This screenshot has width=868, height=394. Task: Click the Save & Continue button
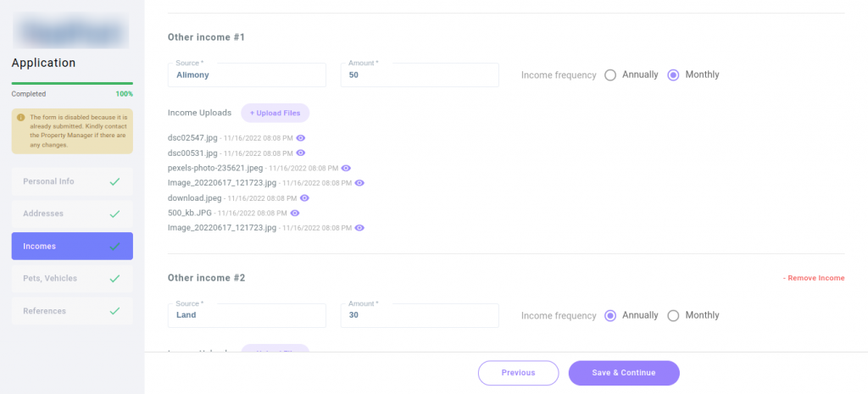coord(624,373)
